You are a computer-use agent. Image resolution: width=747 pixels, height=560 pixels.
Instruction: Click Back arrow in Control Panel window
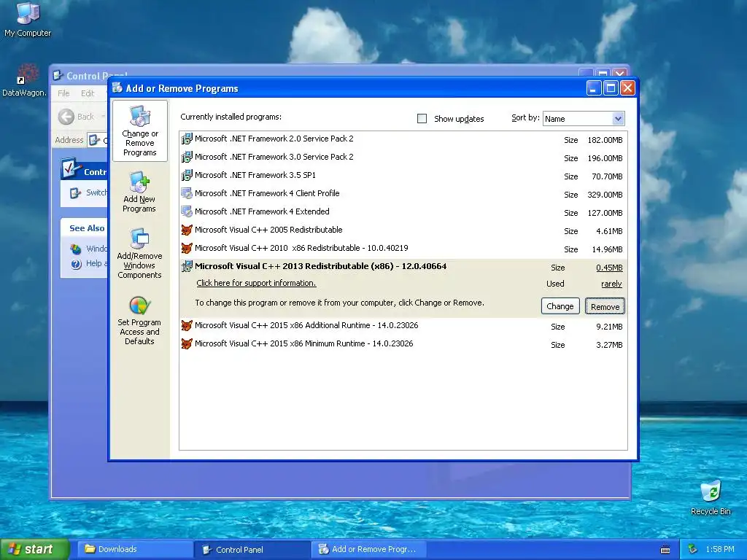(x=66, y=117)
